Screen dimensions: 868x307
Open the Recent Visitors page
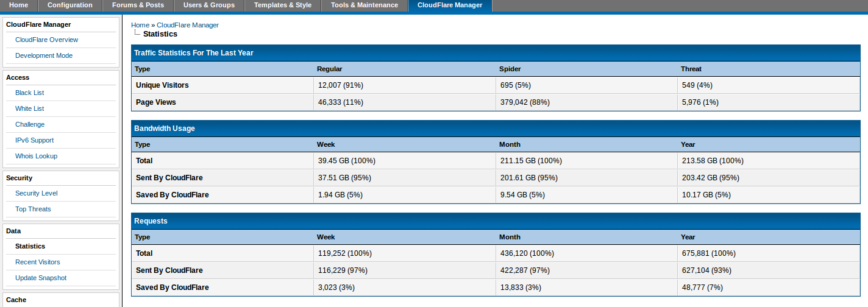click(x=37, y=262)
